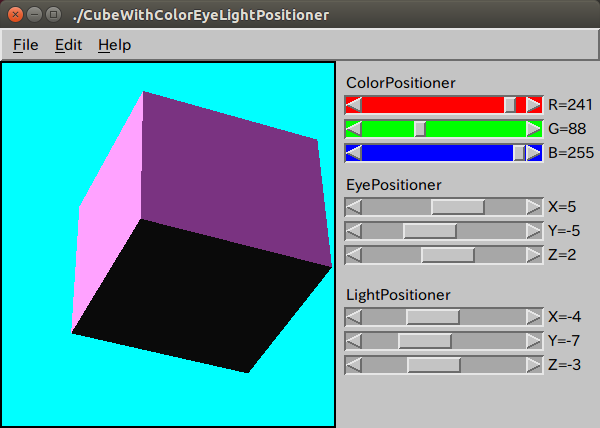The image size is (600, 428).
Task: Click the red slider's left arrow
Action: click(354, 105)
